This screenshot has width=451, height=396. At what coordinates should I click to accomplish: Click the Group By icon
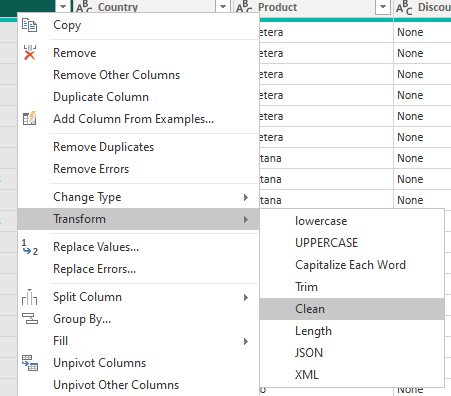click(30, 319)
